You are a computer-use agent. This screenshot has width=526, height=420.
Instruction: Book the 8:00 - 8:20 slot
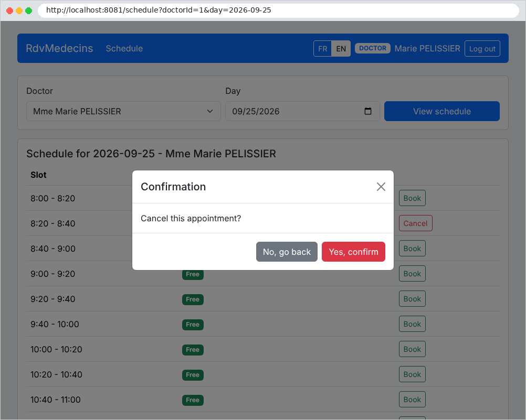pos(412,198)
